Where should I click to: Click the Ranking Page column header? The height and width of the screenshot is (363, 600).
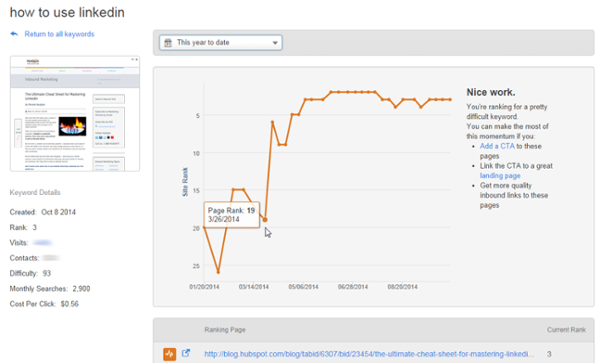tap(225, 330)
